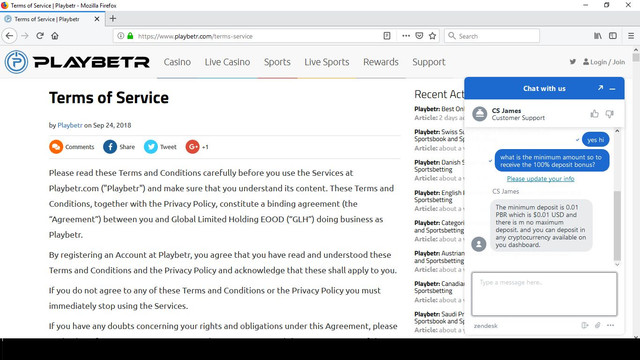Click the Google +1 button
The height and width of the screenshot is (360, 640).
click(x=192, y=147)
